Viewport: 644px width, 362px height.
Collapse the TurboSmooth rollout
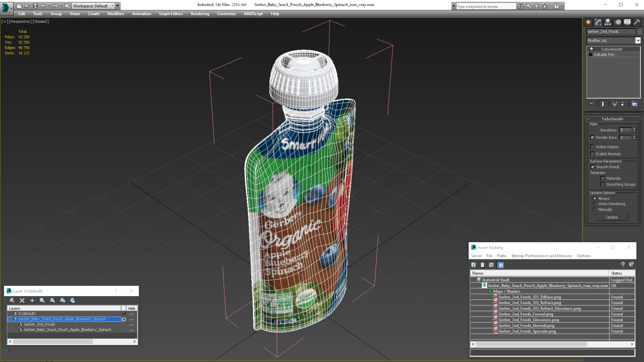tap(588, 119)
